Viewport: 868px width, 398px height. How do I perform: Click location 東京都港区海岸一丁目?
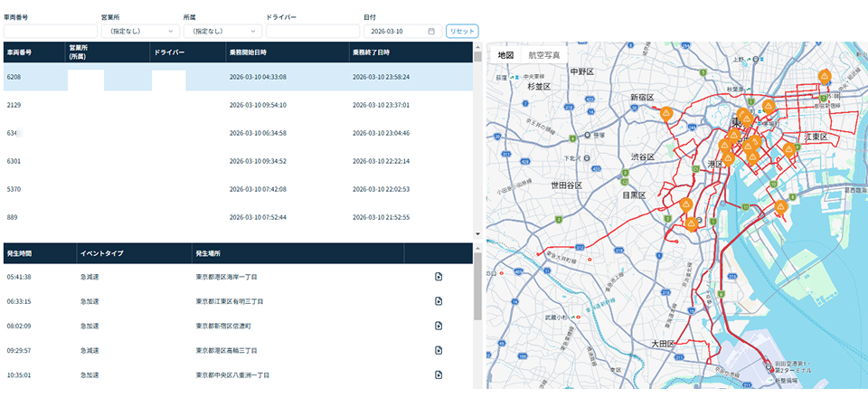(226, 277)
